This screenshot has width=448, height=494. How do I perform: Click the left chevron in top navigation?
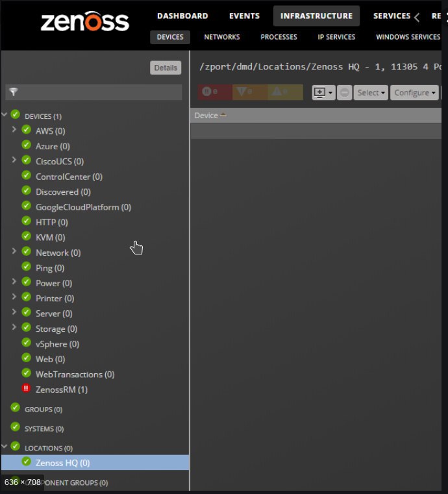point(417,18)
